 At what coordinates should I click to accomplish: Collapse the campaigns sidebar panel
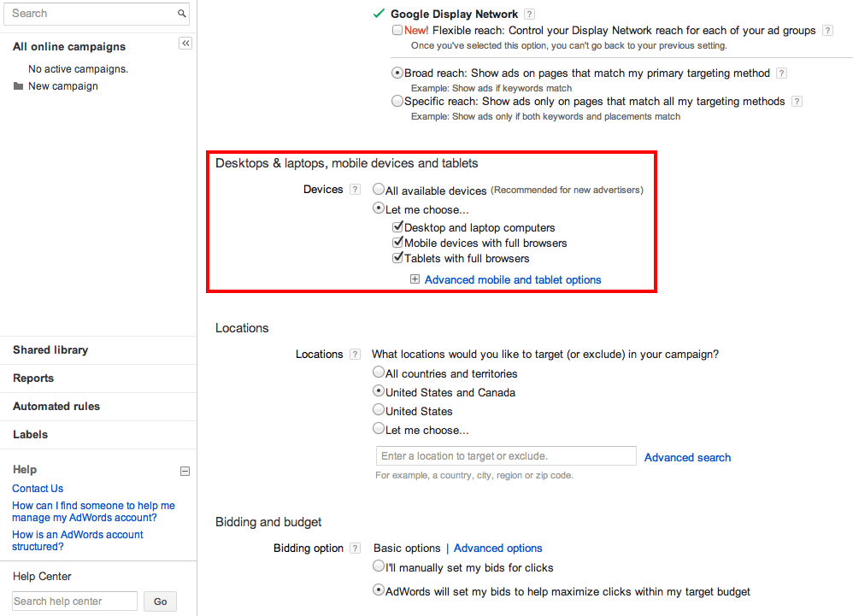(185, 44)
